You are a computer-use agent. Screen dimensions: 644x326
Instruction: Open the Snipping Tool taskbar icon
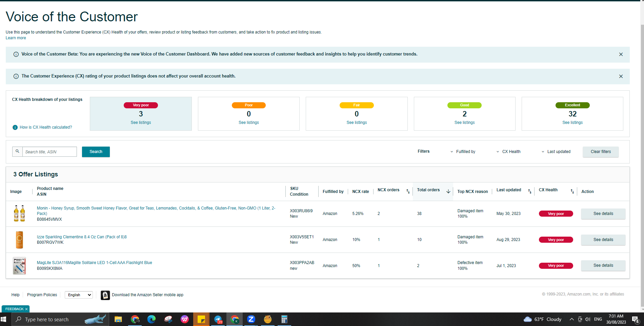tap(168, 319)
